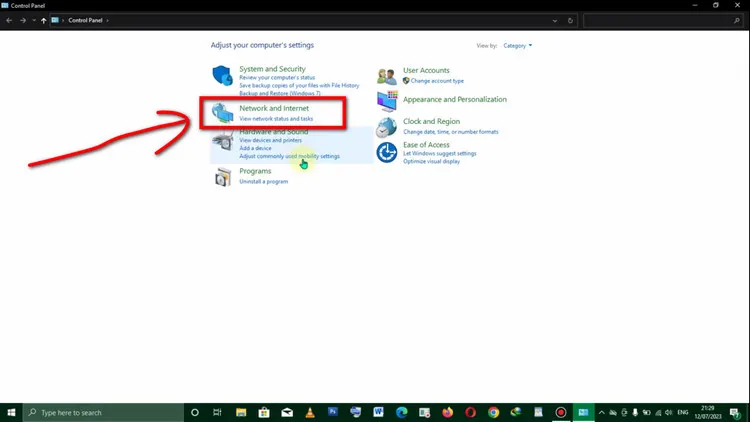The height and width of the screenshot is (422, 750).
Task: Click the Network and Internet globe icon
Action: click(222, 113)
